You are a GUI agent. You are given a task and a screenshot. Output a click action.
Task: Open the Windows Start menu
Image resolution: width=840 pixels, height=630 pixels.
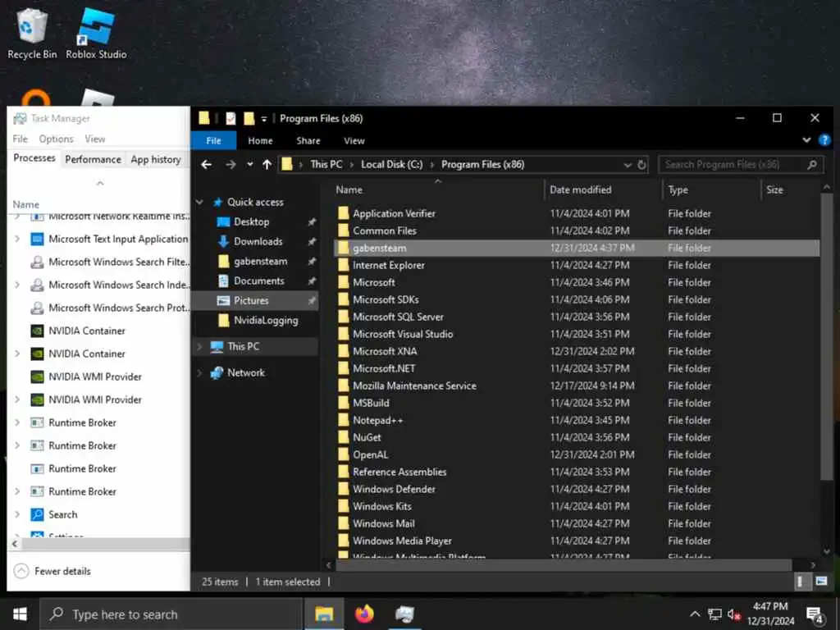[20, 614]
